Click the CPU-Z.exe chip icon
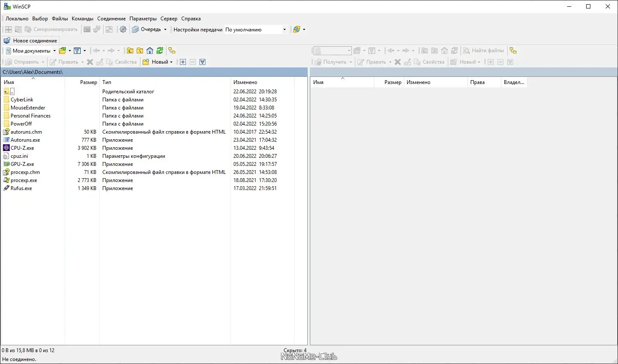 click(6, 148)
